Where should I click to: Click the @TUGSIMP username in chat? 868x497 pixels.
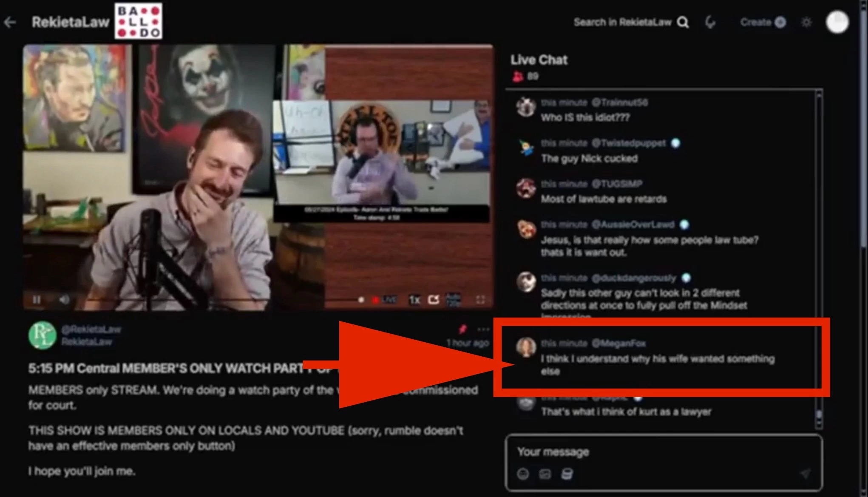617,184
